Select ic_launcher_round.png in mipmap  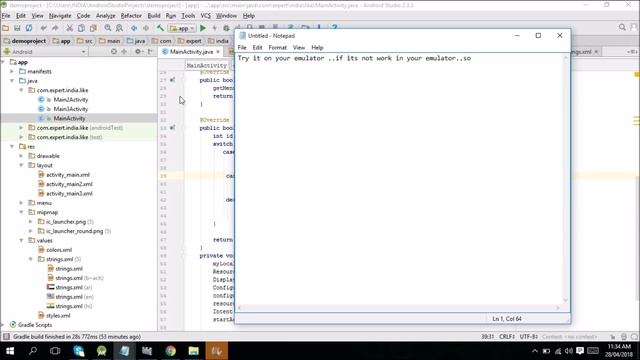click(x=74, y=231)
